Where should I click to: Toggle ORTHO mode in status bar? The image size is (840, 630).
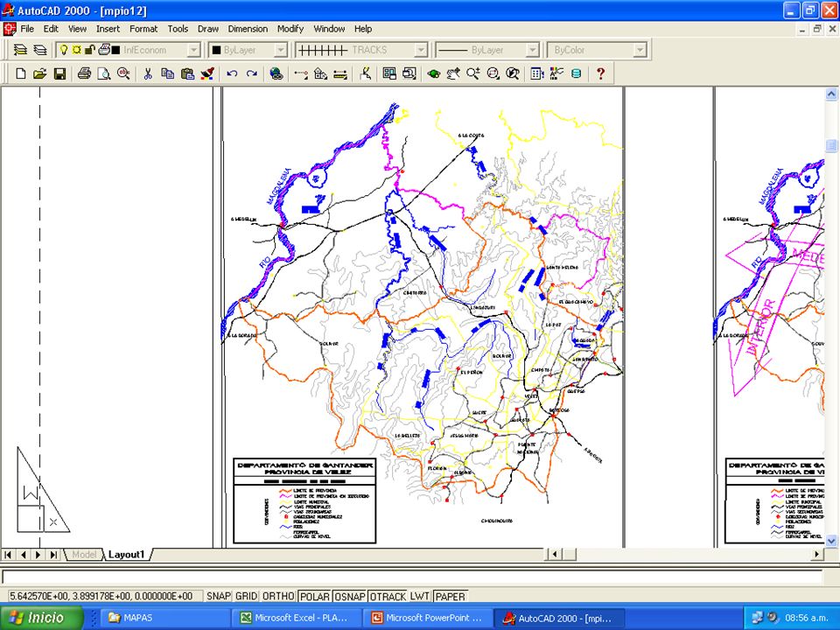278,596
